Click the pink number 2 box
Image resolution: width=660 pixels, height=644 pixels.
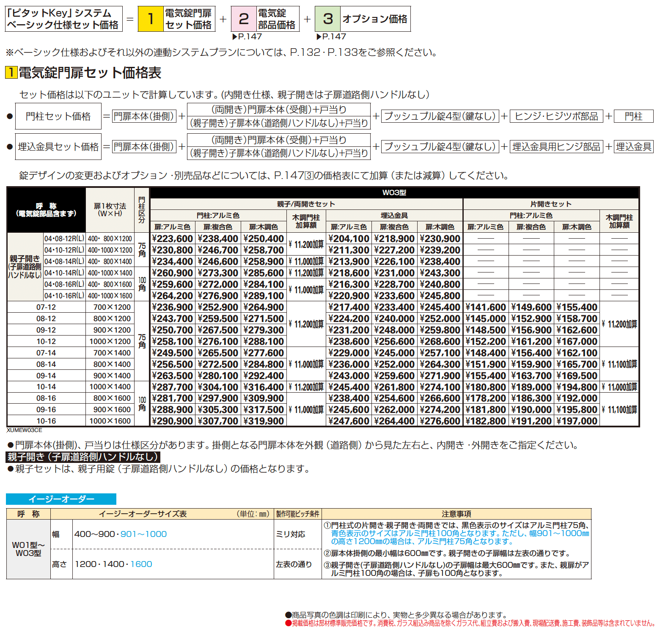(244, 19)
